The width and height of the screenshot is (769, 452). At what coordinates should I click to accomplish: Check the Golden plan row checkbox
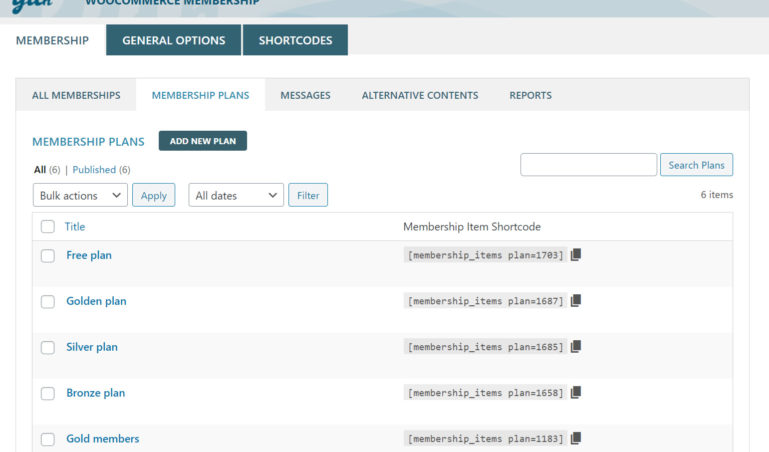click(48, 301)
